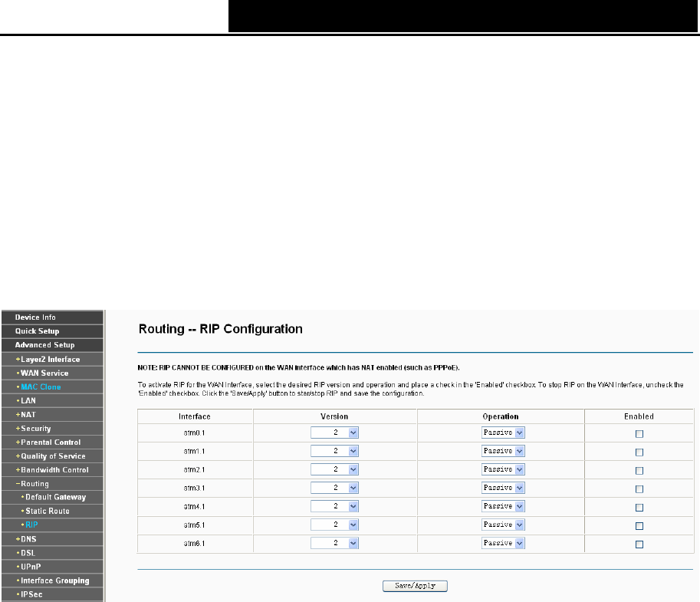Open Operation dropdown for atm1.1

tap(503, 451)
